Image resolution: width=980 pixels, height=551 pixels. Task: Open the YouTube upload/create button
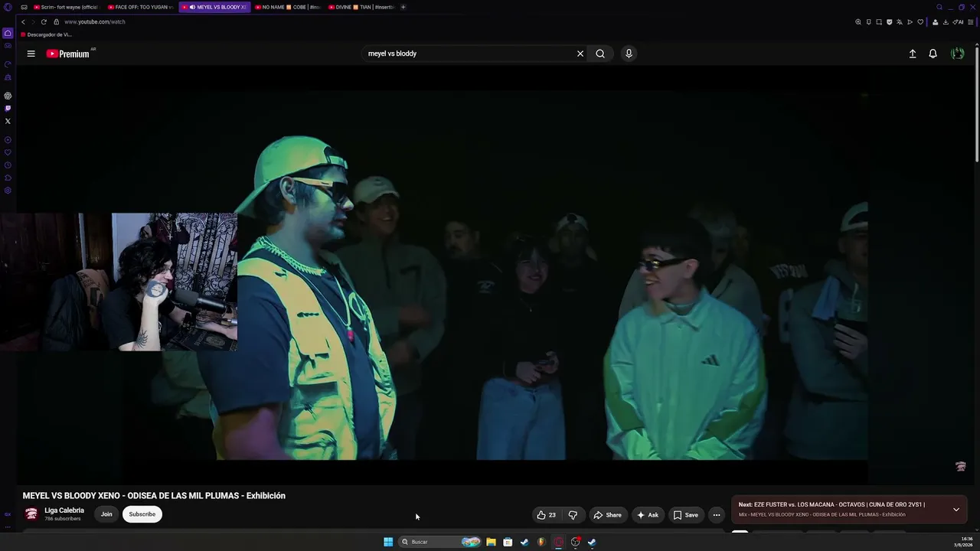click(x=913, y=54)
